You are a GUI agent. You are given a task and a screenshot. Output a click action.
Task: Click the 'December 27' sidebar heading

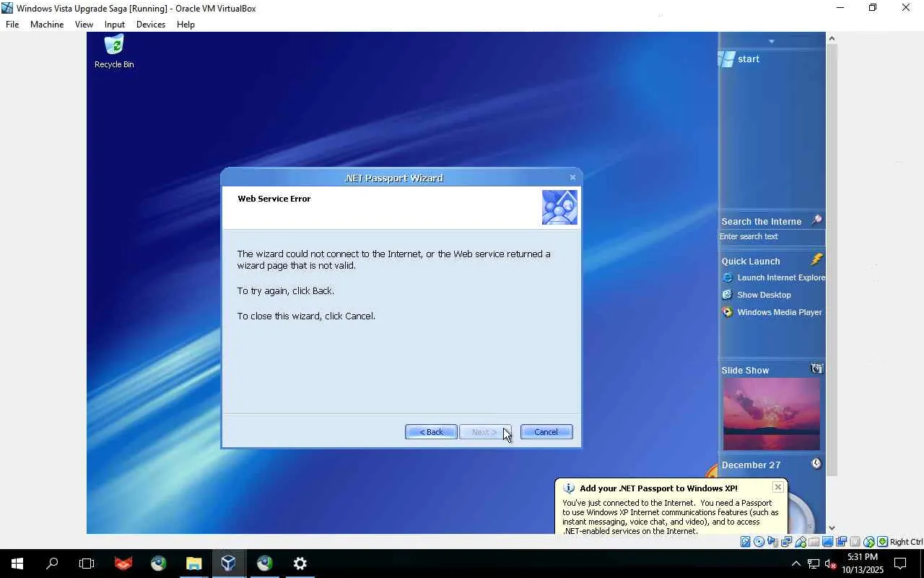pos(751,465)
